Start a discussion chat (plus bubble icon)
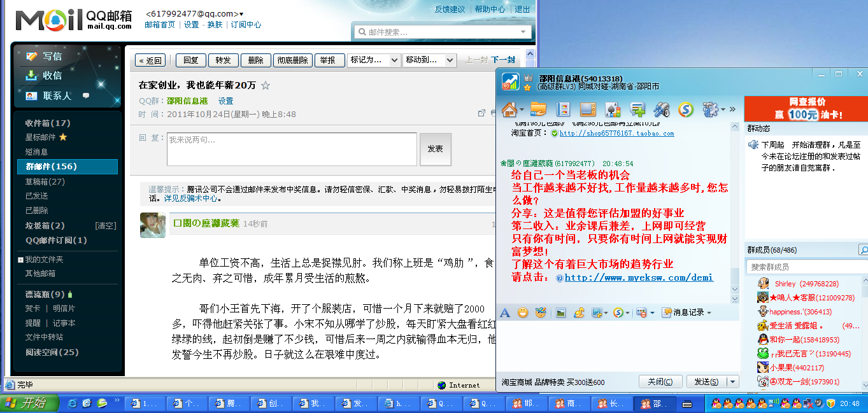This screenshot has width=868, height=413. click(637, 109)
